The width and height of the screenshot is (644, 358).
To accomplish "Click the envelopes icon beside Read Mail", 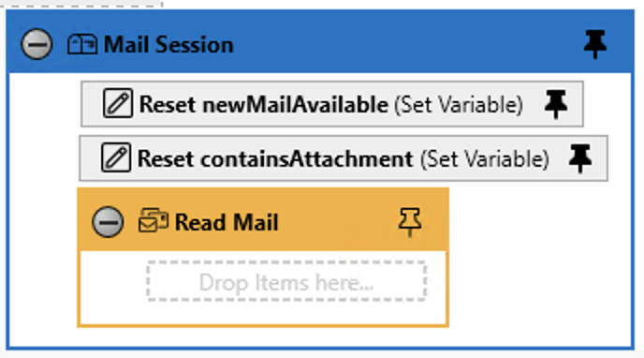I will (154, 220).
